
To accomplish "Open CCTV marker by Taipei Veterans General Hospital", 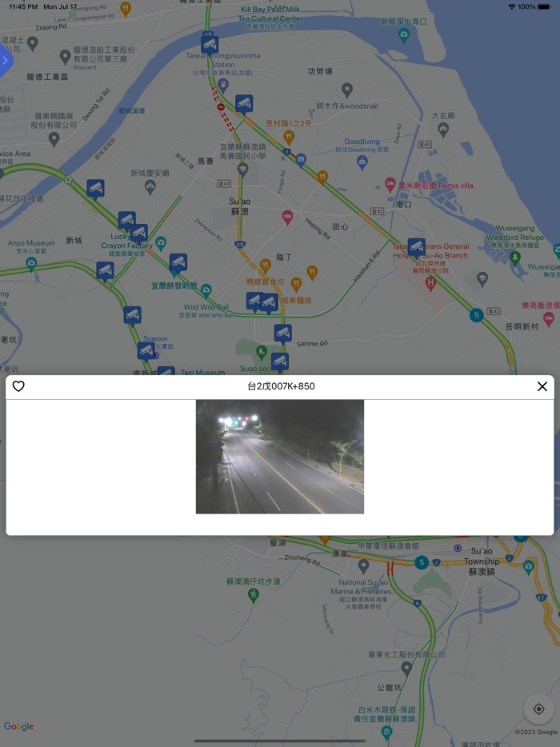I will (416, 248).
